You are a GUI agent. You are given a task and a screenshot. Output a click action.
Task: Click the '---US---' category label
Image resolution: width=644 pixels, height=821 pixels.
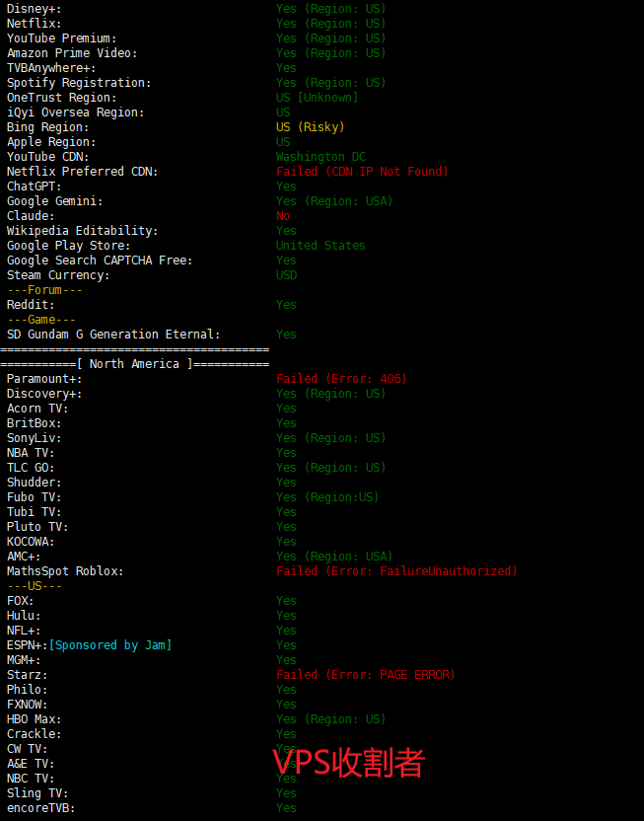[35, 586]
